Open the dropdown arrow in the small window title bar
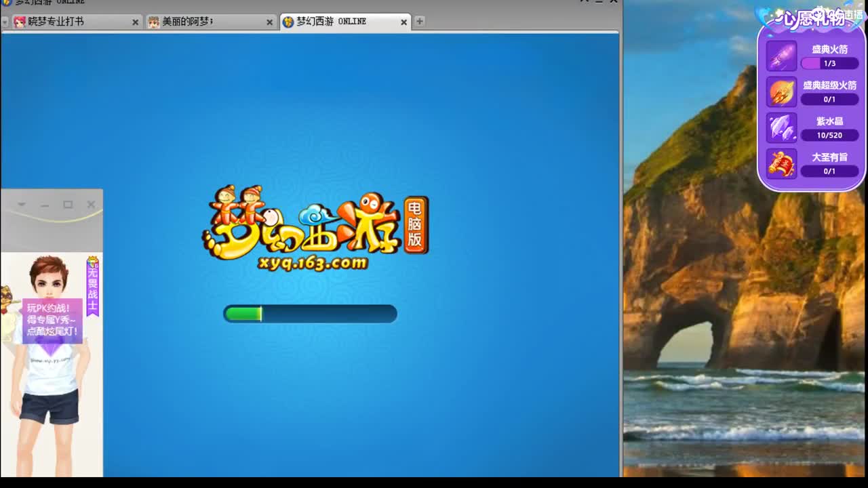The width and height of the screenshot is (868, 488). pos(22,204)
